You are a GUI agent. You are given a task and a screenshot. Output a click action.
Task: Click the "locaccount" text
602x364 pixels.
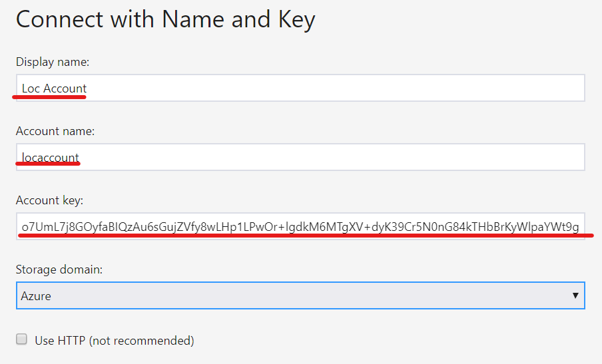click(x=51, y=157)
